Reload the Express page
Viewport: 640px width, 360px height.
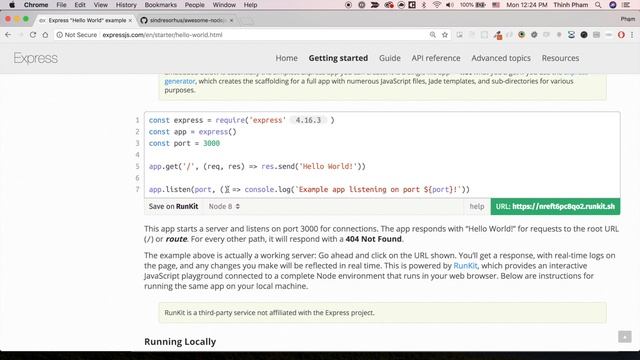click(x=33, y=35)
